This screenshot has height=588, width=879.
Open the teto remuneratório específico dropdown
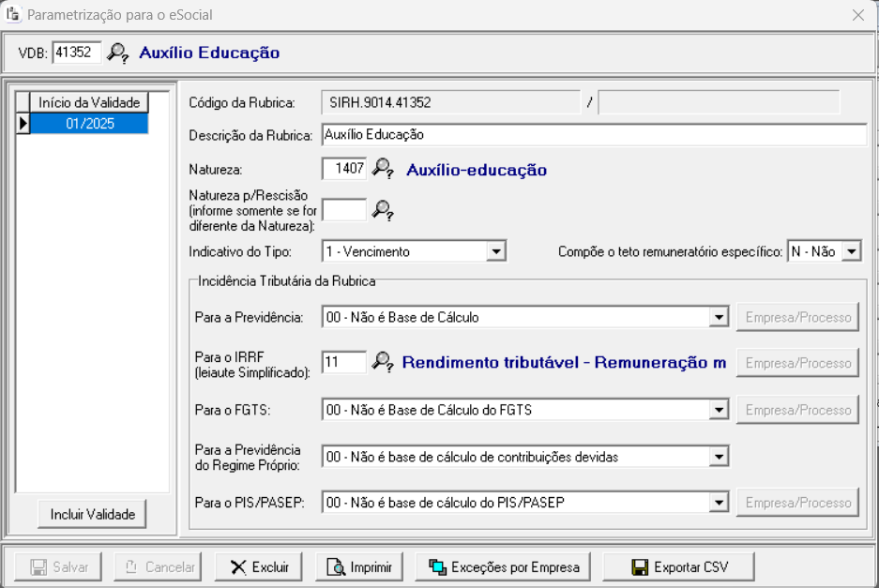(x=851, y=251)
